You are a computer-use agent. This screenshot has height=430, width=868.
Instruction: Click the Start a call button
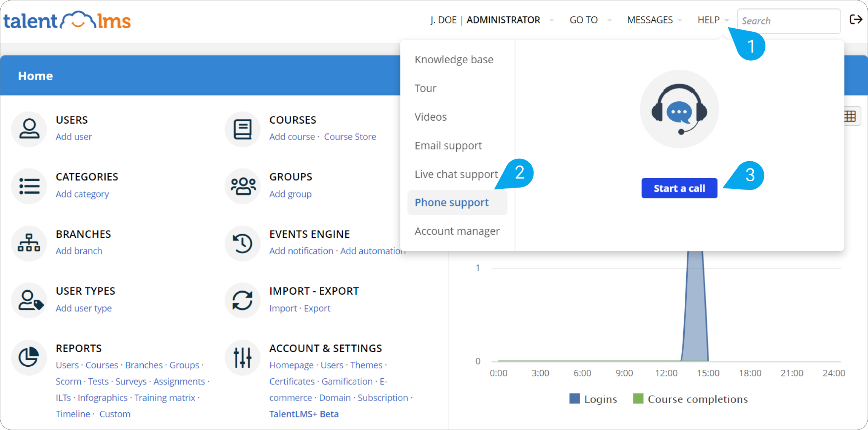[x=679, y=188]
